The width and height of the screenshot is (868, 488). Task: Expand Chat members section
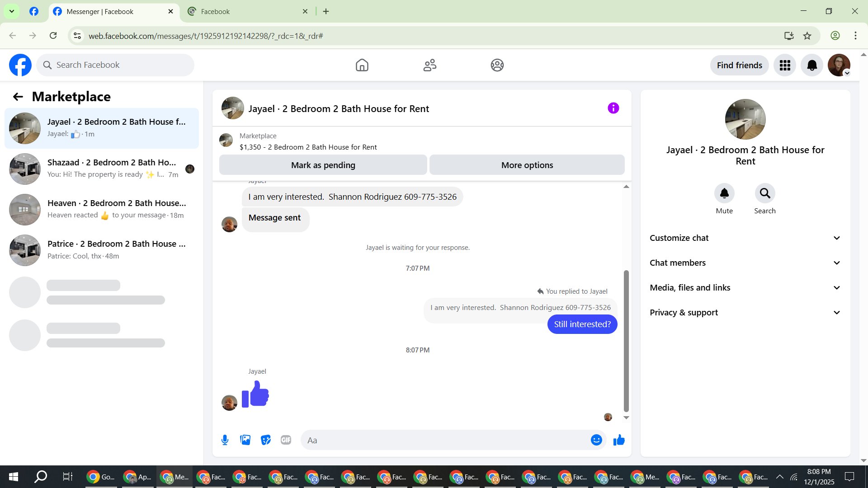coord(745,263)
